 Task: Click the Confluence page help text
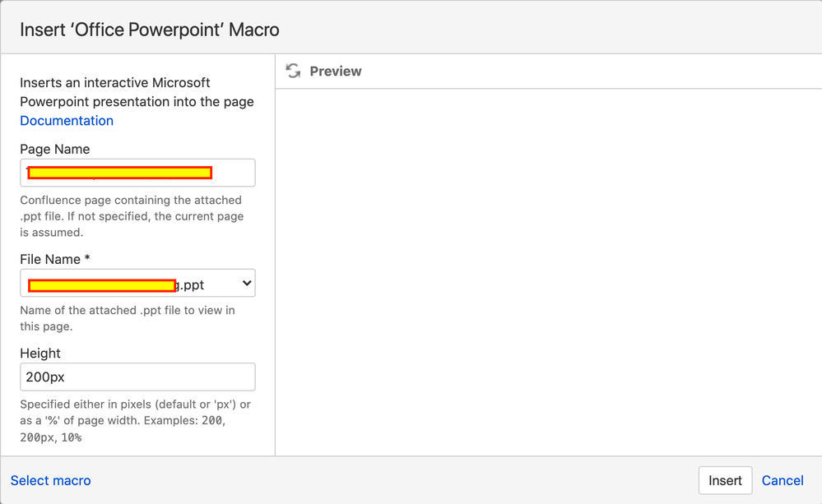(132, 216)
